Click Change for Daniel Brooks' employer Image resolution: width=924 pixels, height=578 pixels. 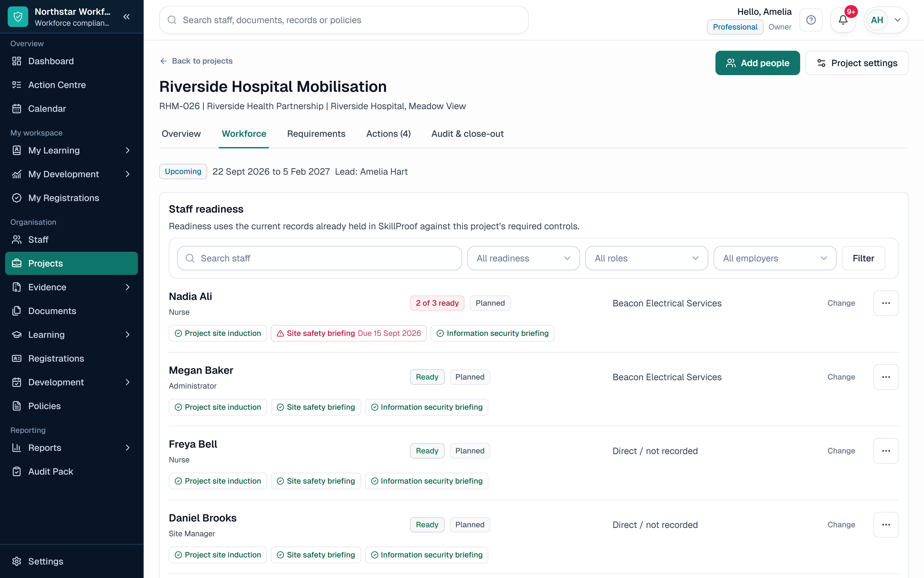[x=841, y=525]
